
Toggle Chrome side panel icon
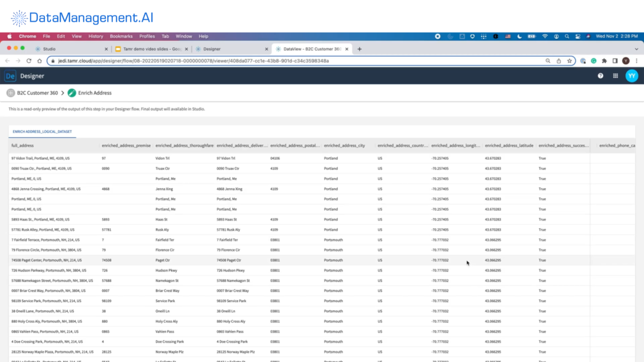[615, 61]
